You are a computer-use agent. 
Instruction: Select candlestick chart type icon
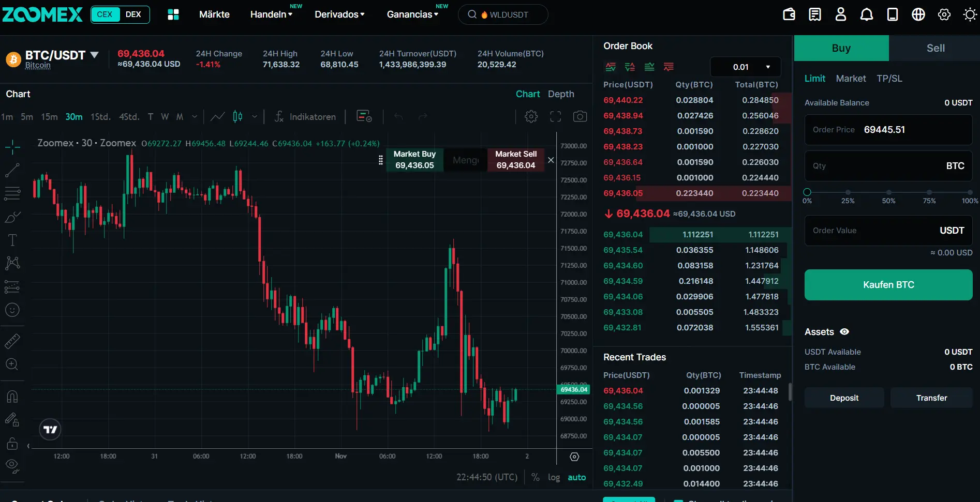tap(237, 117)
